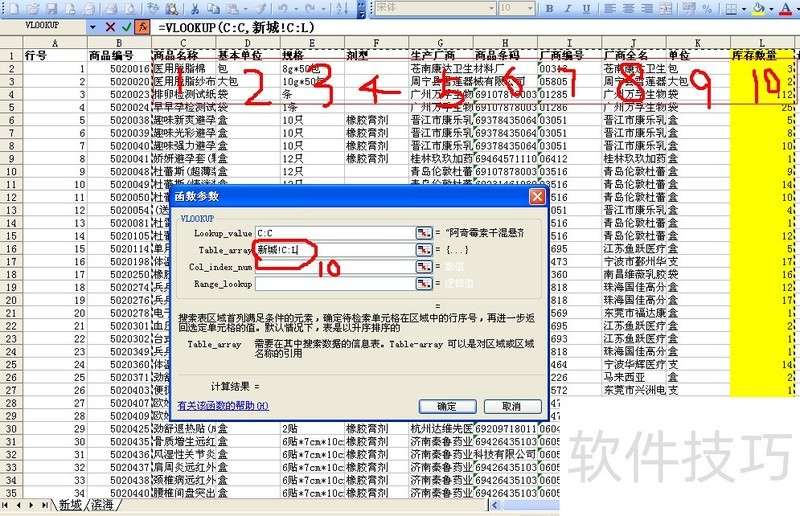Click the Copy icon
The height and width of the screenshot is (516, 800).
(213, 9)
